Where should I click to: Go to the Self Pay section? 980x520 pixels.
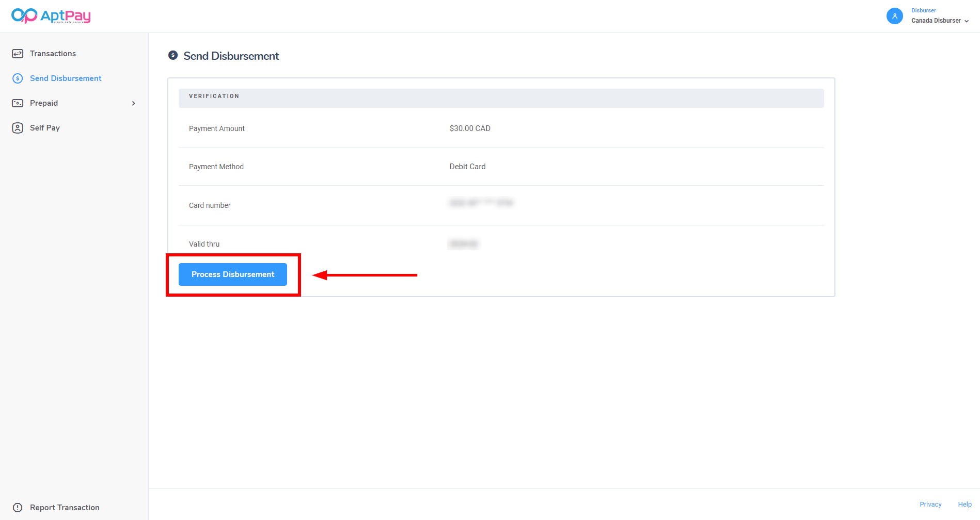45,128
